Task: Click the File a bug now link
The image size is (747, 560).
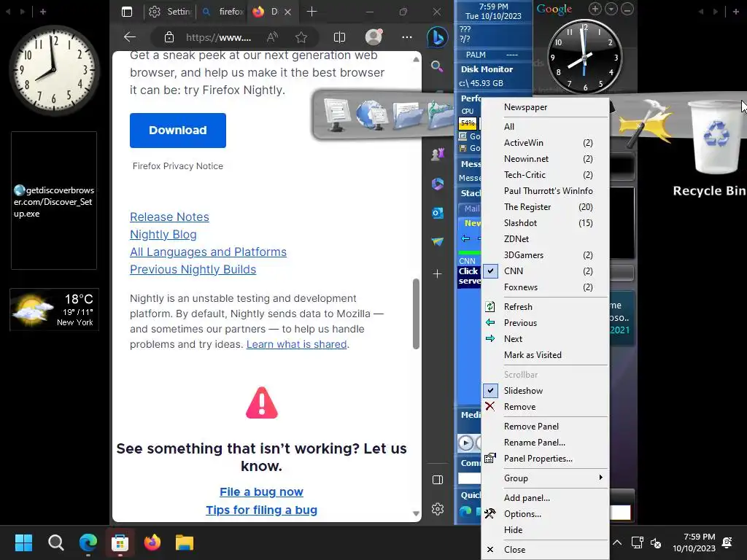Action: 261,491
